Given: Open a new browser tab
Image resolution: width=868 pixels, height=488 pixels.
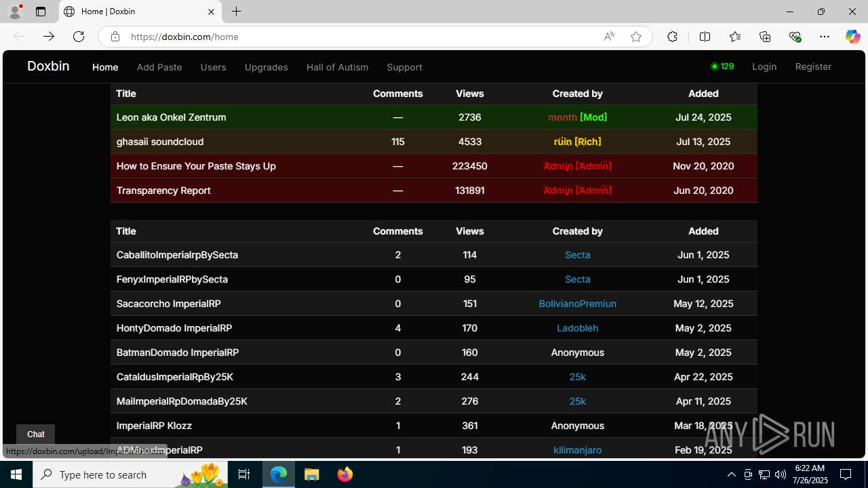Looking at the screenshot, I should [x=236, y=12].
